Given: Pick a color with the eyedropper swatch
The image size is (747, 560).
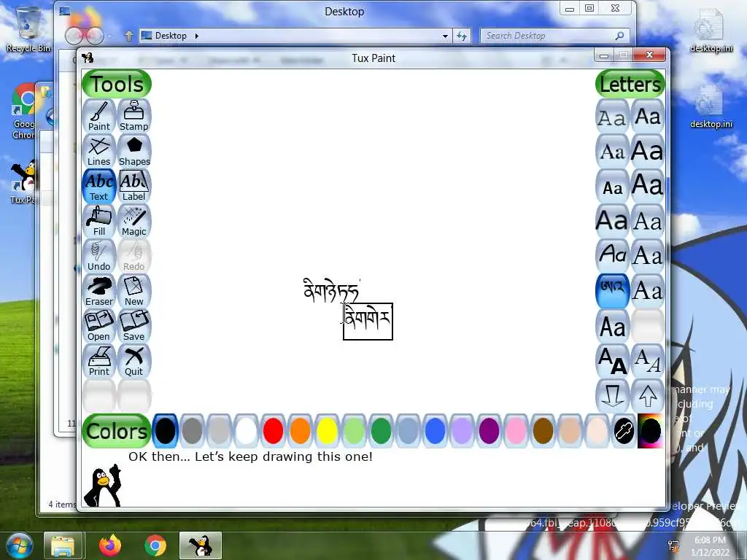Looking at the screenshot, I should click(x=624, y=431).
